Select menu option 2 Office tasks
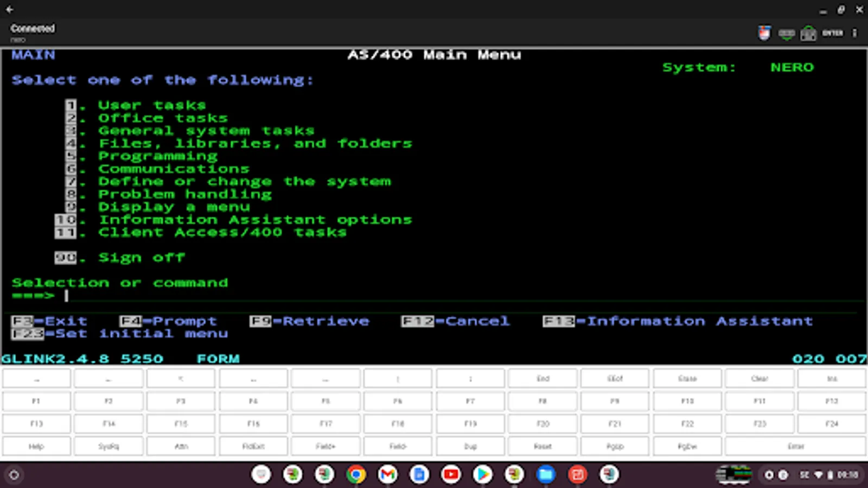868x488 pixels. (x=146, y=118)
